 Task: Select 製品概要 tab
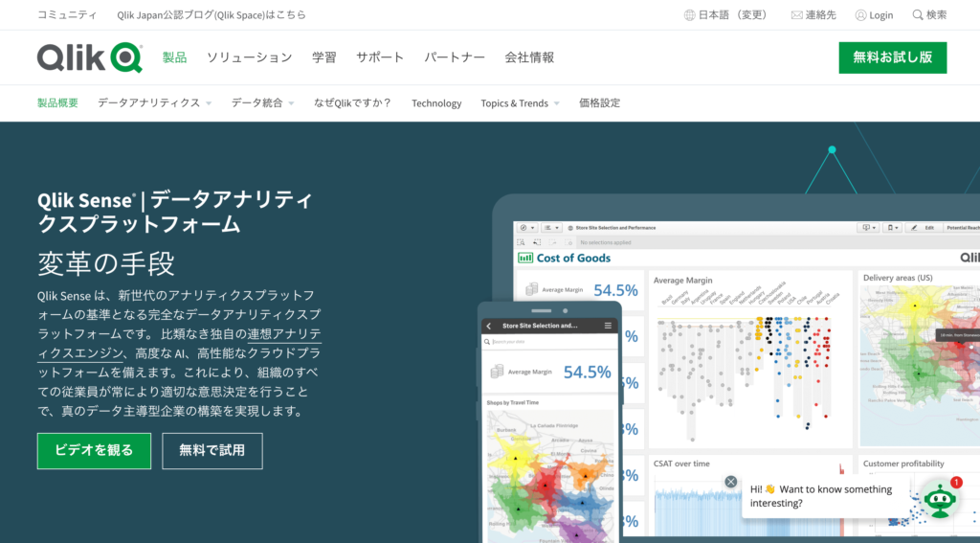[57, 103]
